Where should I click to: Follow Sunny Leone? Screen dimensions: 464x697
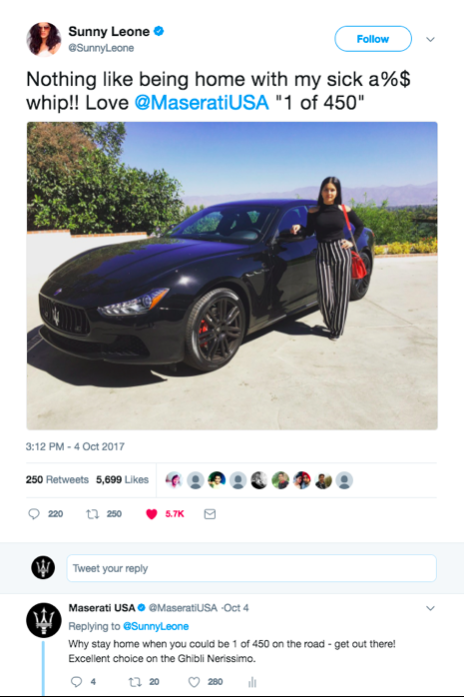[x=373, y=39]
